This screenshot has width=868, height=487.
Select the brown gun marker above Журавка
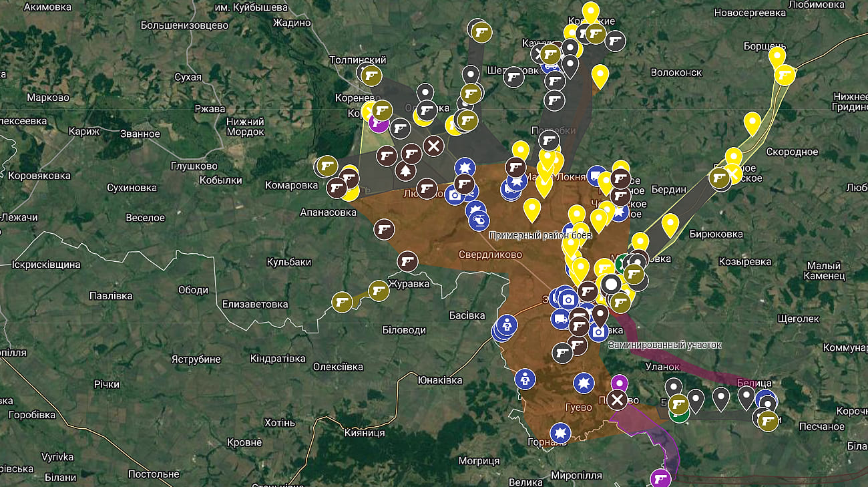point(407,261)
